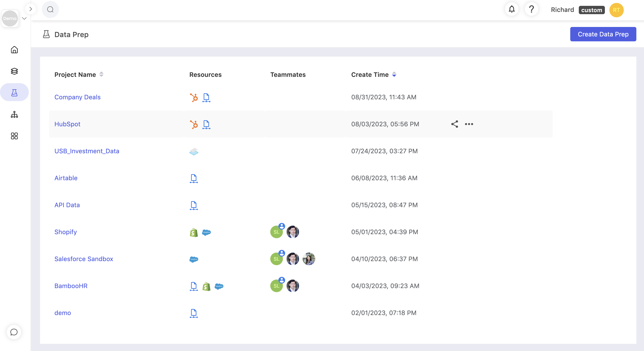Expand the Demo workspace dropdown chevron
This screenshot has width=644, height=351.
pos(24,18)
